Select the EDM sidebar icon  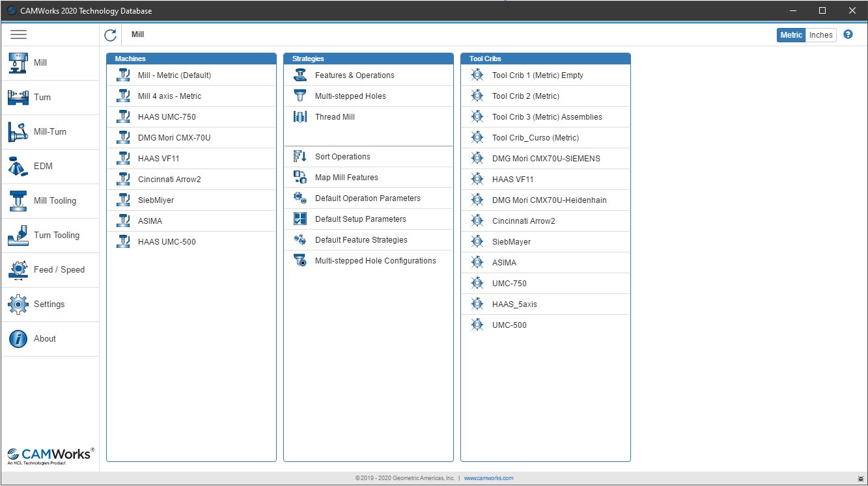click(x=18, y=167)
